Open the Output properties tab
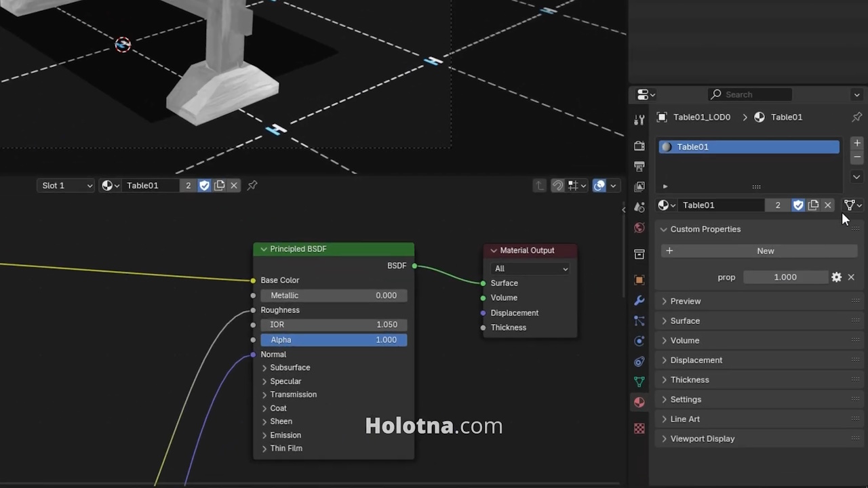This screenshot has width=868, height=488. (639, 166)
